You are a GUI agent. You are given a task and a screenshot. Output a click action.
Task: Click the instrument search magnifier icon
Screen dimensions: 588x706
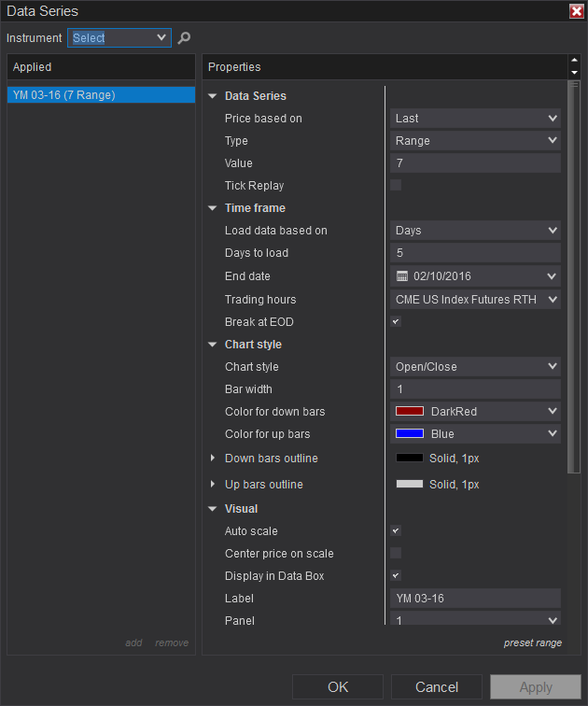tap(184, 38)
